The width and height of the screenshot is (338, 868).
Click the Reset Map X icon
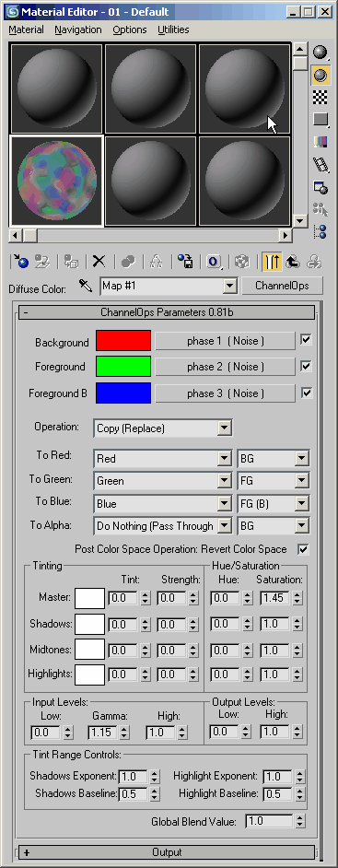point(99,261)
